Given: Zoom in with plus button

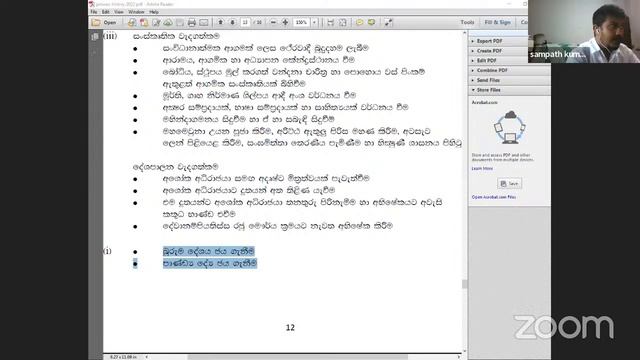Looking at the screenshot, I should pyautogui.click(x=285, y=22).
